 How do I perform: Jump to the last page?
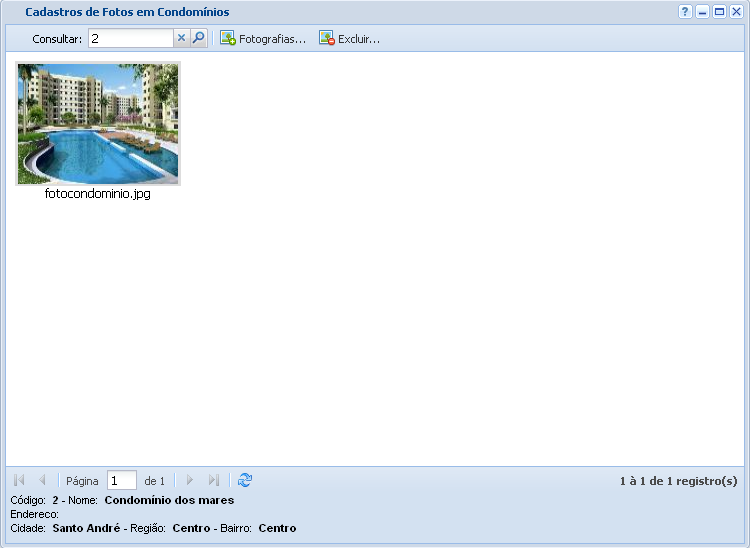point(213,481)
